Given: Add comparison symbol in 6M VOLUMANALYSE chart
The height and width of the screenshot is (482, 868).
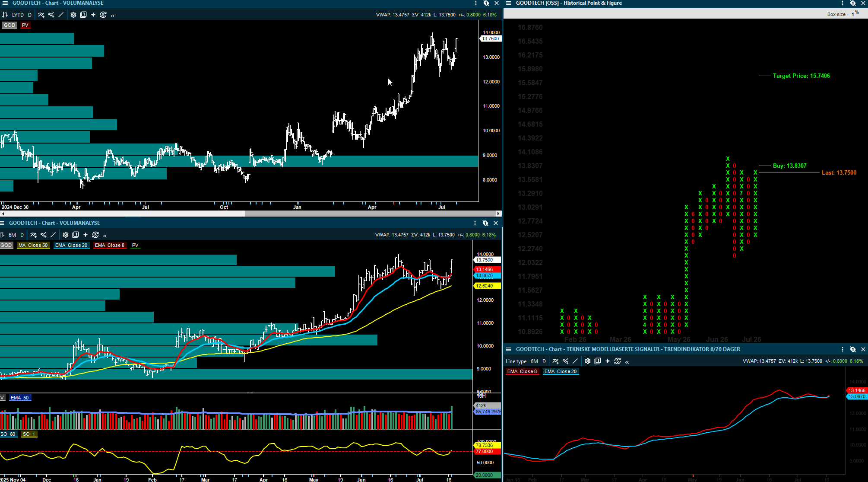Looking at the screenshot, I should pyautogui.click(x=43, y=235).
